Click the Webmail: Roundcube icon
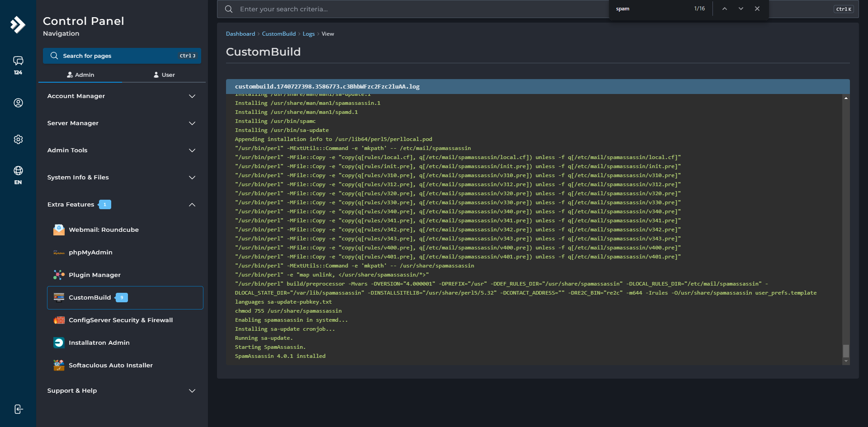The height and width of the screenshot is (427, 868). coord(59,230)
